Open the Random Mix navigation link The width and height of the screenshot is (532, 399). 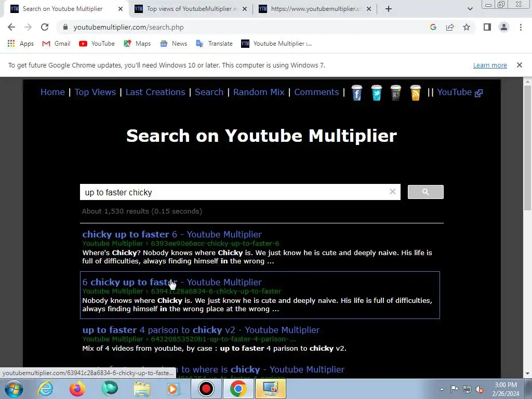coord(259,92)
